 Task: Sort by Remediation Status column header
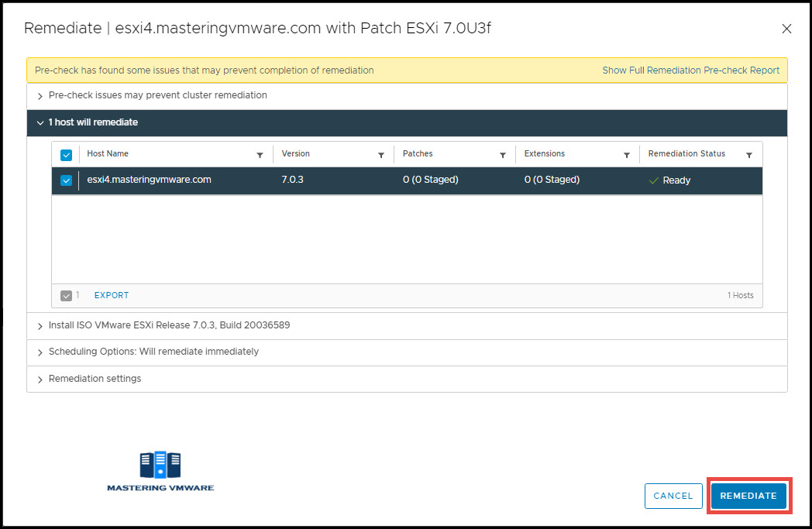tap(686, 153)
